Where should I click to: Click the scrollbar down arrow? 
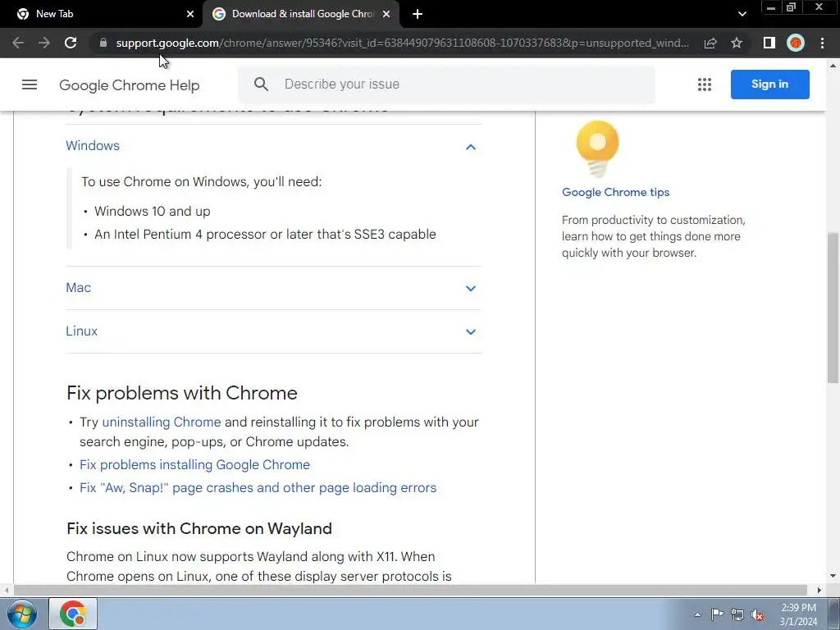tap(833, 576)
